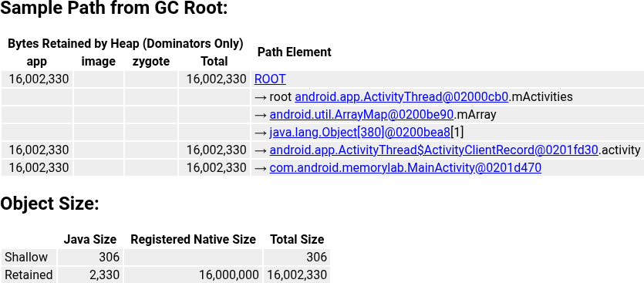Screen dimensions: 644x283
Task: Click the 'image' column header
Action: [x=98, y=61]
